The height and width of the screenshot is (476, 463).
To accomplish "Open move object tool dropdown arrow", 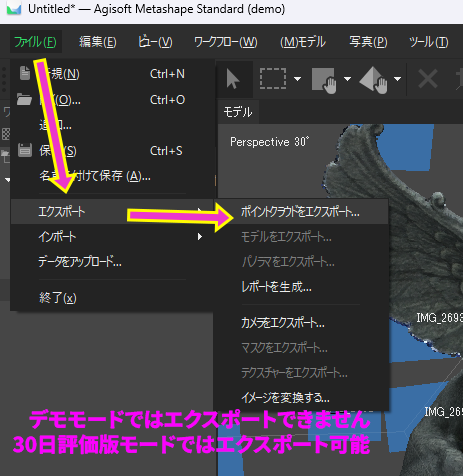I will coord(397,79).
